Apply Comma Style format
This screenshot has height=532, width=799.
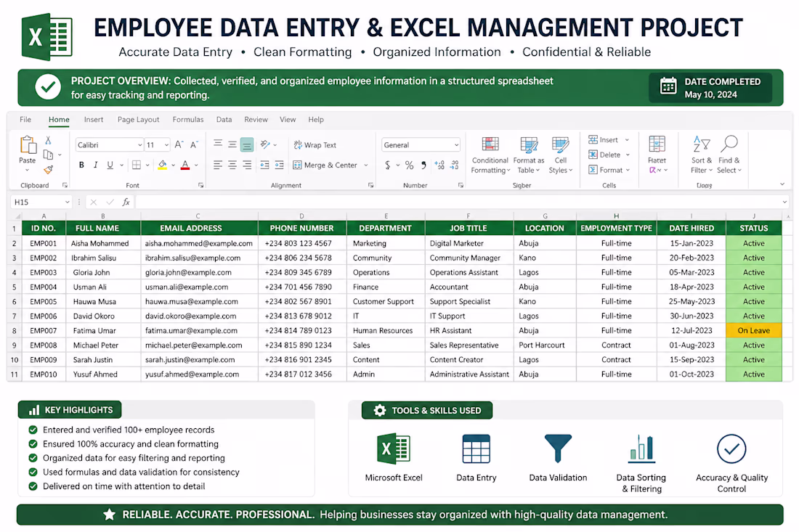click(x=423, y=165)
